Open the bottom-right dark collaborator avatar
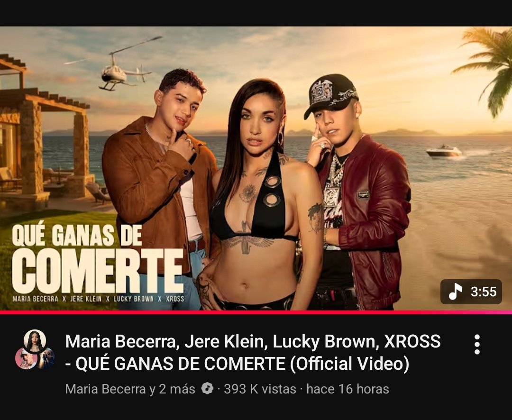Viewport: 512px width, 420px height. (x=46, y=358)
